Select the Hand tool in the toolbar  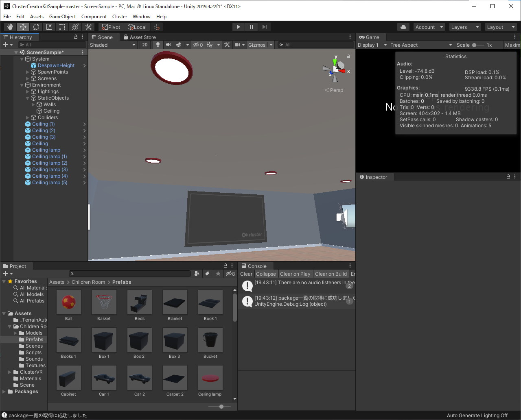pos(10,27)
